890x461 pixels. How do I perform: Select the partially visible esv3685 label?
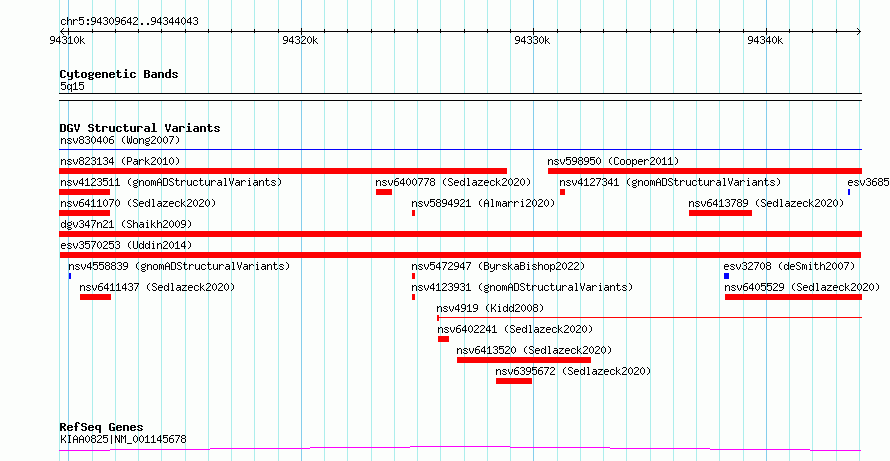tap(868, 182)
